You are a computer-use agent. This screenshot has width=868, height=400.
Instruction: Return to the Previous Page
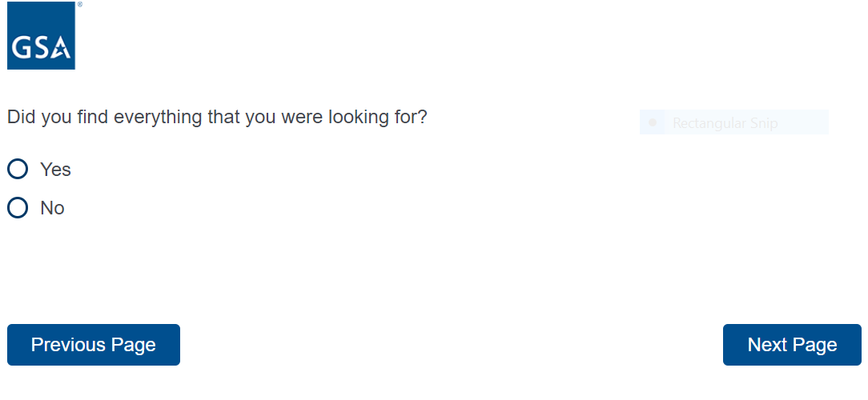pyautogui.click(x=93, y=345)
